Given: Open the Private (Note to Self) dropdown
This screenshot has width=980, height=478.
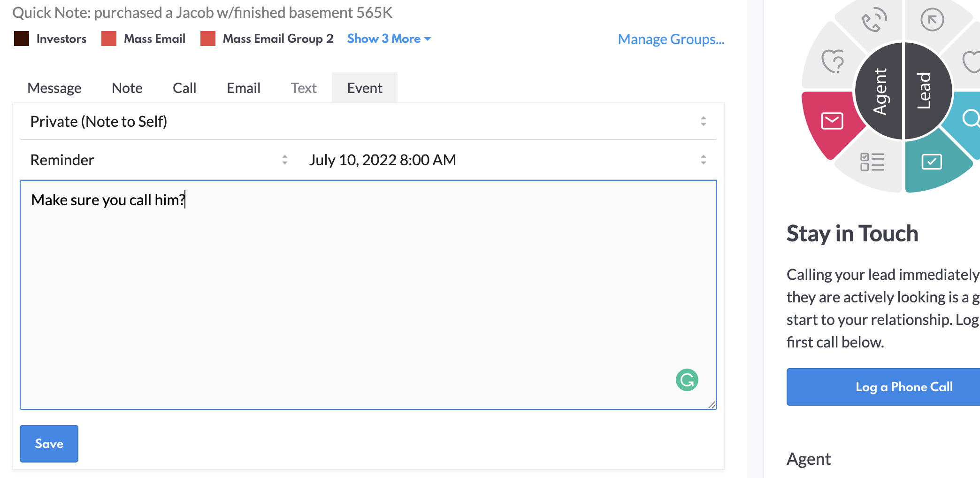Looking at the screenshot, I should [x=368, y=121].
